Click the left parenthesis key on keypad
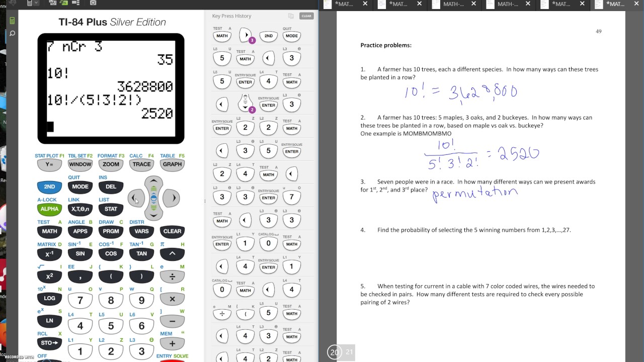 [111, 277]
